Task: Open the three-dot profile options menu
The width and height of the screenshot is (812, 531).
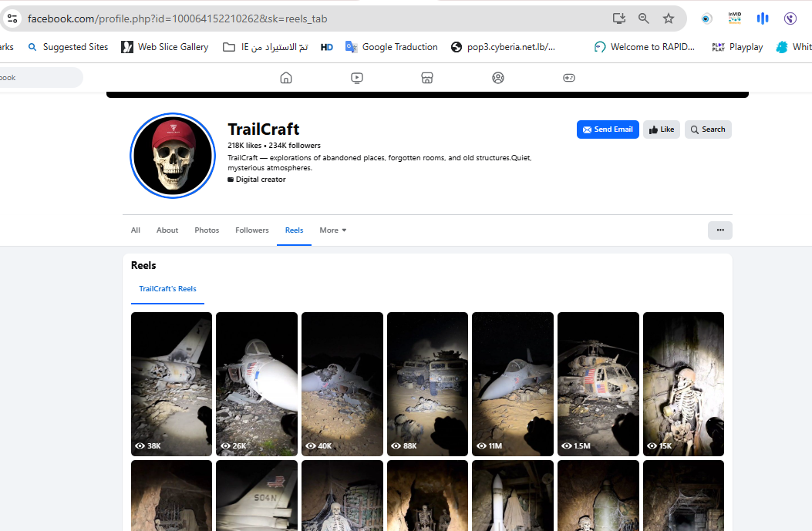Action: tap(719, 230)
